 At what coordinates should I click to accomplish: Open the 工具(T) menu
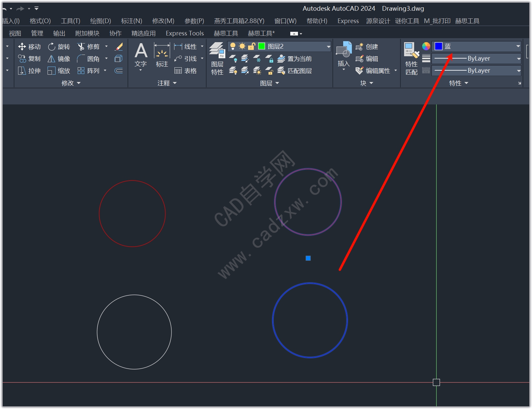71,21
